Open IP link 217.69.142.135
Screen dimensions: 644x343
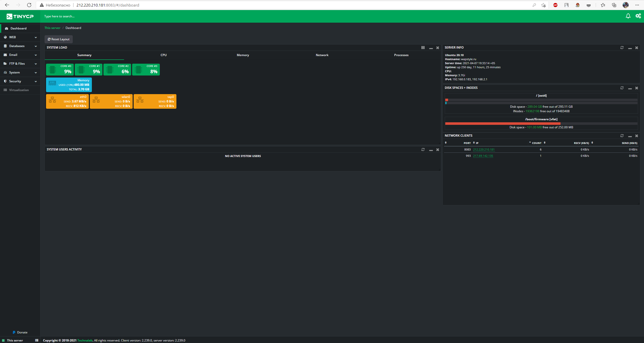click(483, 156)
